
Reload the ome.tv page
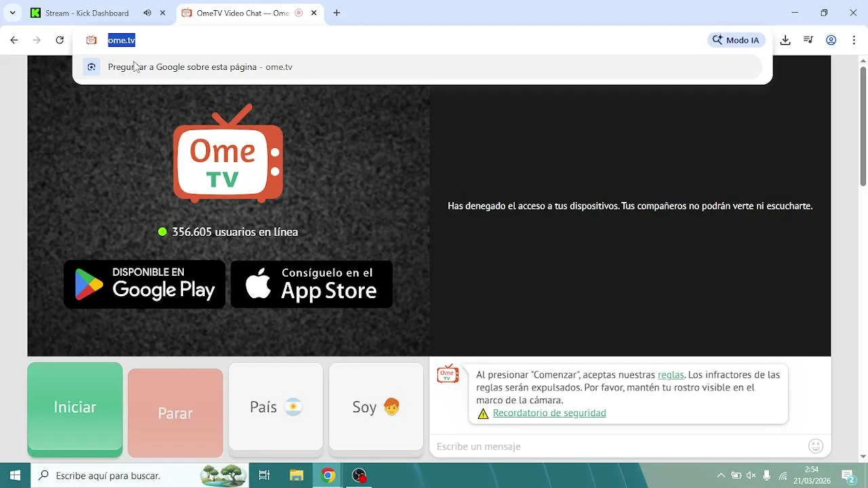coord(60,40)
